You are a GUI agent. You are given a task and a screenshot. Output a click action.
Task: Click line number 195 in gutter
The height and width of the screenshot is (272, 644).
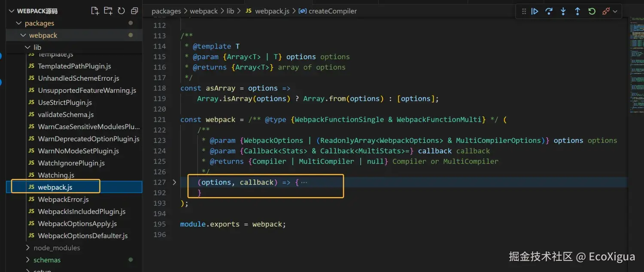coord(160,224)
